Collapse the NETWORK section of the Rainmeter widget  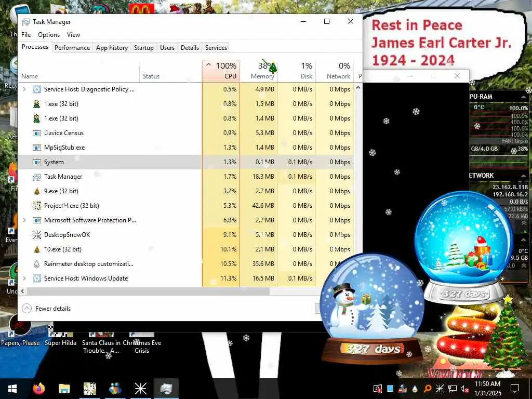pyautogui.click(x=524, y=176)
